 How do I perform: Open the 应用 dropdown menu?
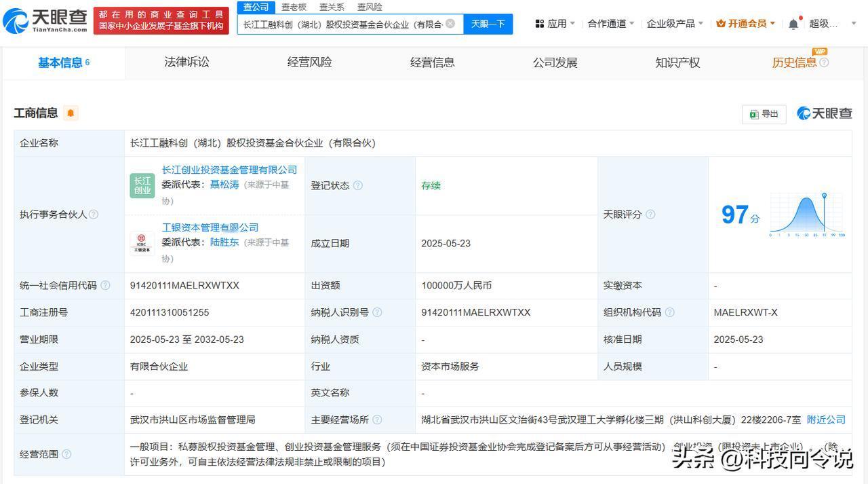555,24
